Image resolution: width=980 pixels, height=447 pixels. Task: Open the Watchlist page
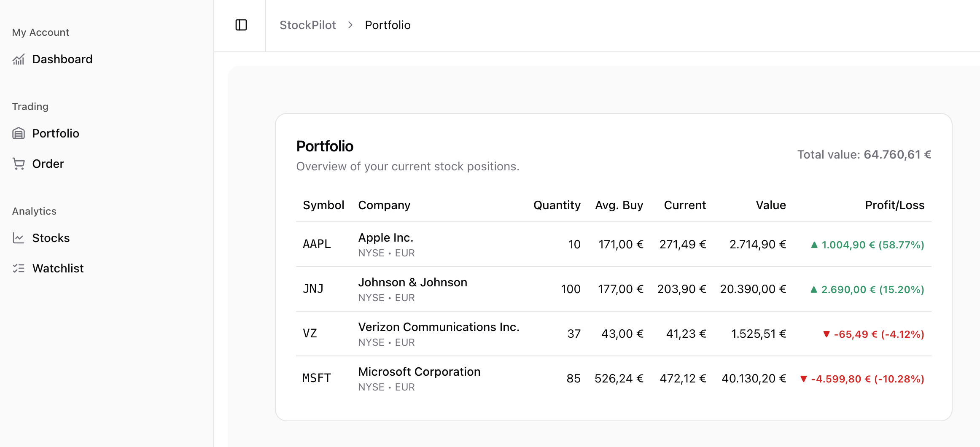click(x=58, y=269)
